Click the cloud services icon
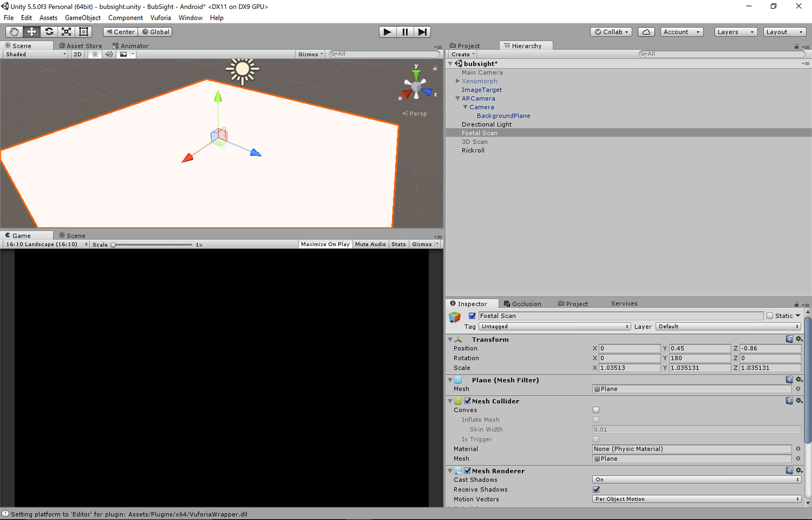Screen dimensions: 812x520 (x=646, y=32)
